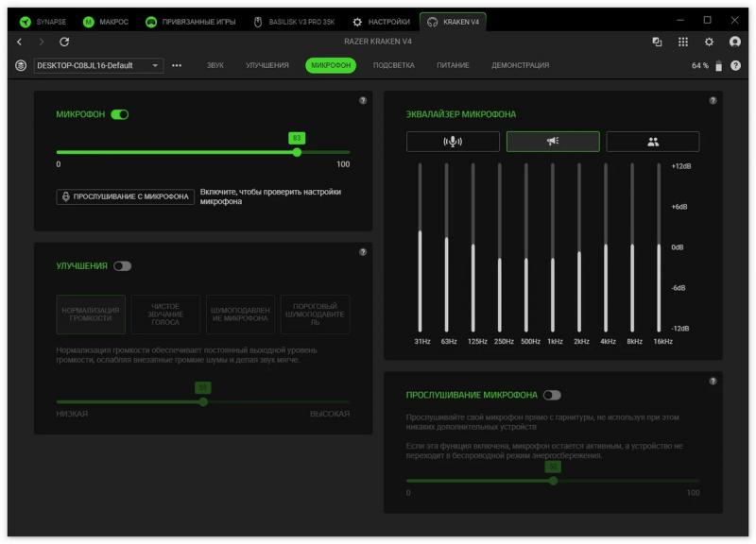This screenshot has width=756, height=544.
Task: Open the DESKTOP-C08JL16-Default profile dropdown
Action: pyautogui.click(x=98, y=65)
